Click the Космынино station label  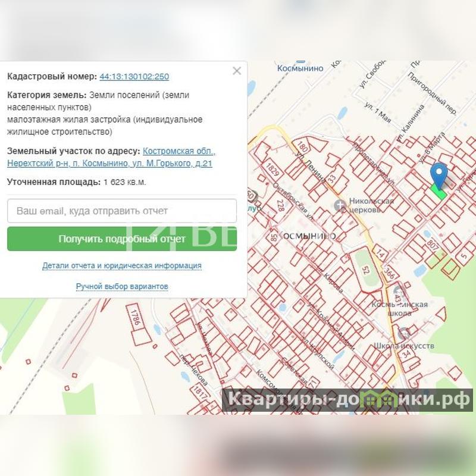300,68
